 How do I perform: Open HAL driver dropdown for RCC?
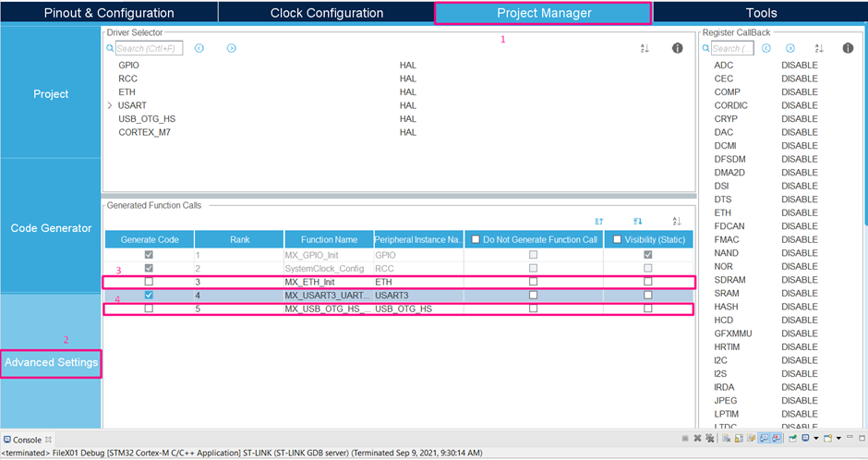point(408,79)
